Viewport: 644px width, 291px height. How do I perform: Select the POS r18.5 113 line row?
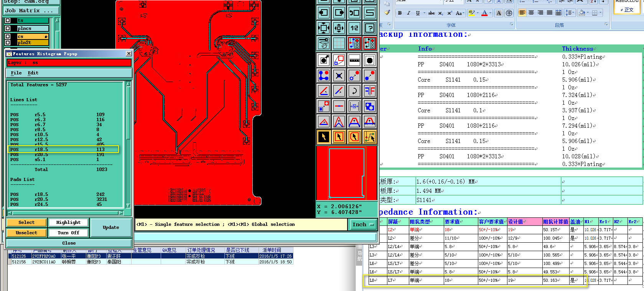[64, 150]
